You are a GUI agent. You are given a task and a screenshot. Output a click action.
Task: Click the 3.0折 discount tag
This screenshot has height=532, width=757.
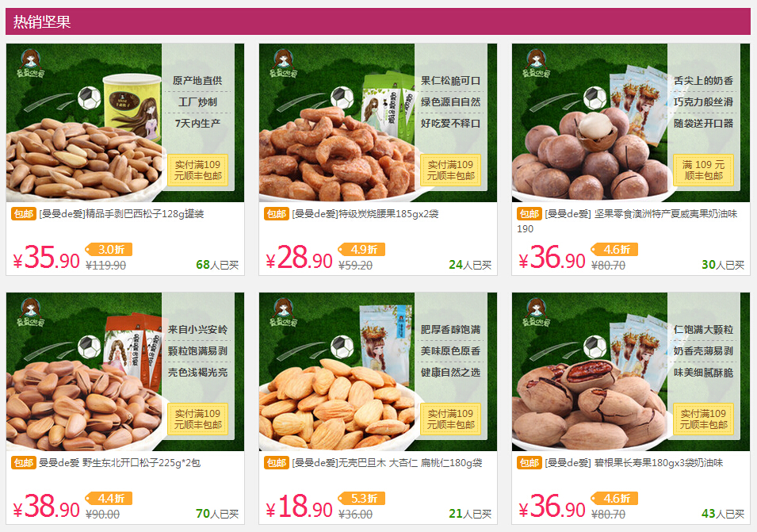coord(109,250)
